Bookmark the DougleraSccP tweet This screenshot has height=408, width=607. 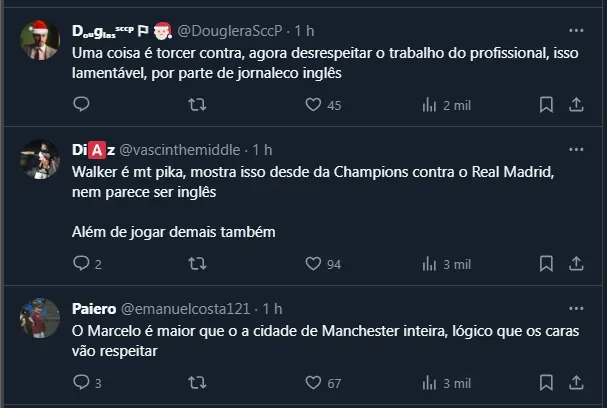pos(546,104)
